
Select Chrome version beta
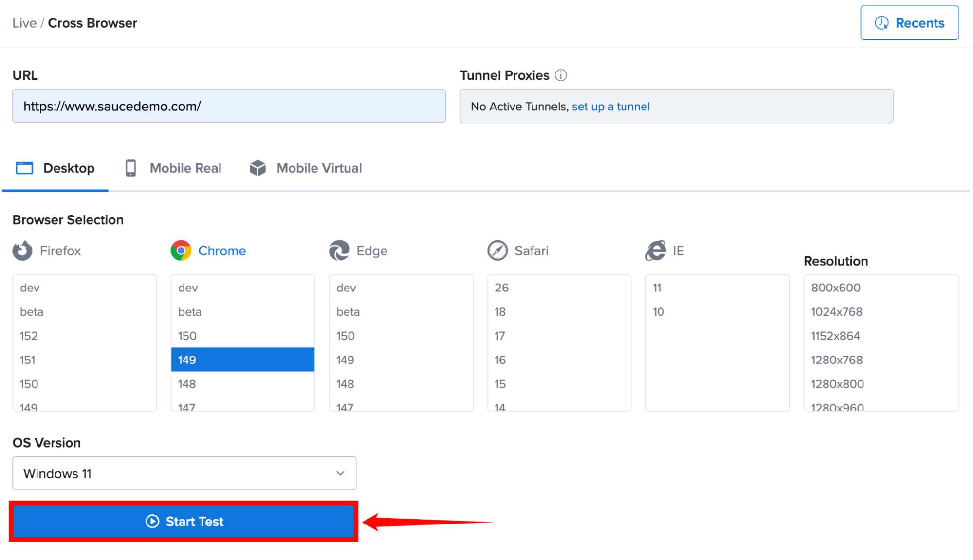pos(243,312)
